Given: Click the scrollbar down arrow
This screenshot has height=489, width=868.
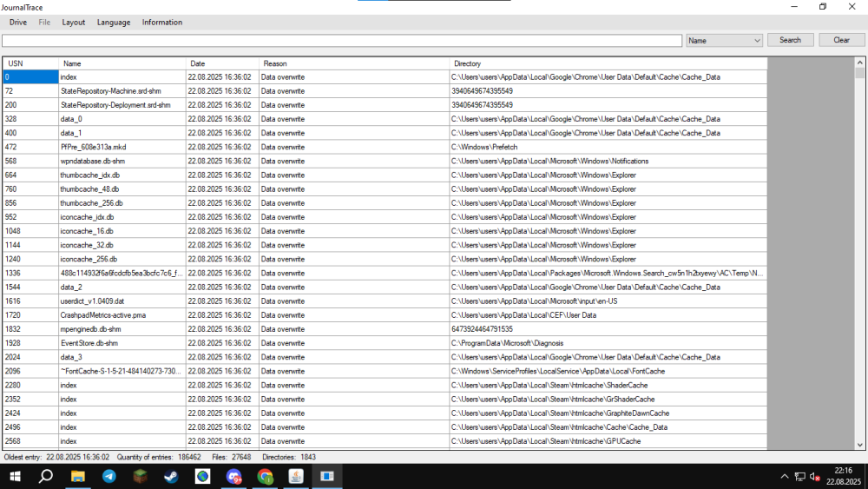Looking at the screenshot, I should point(859,445).
